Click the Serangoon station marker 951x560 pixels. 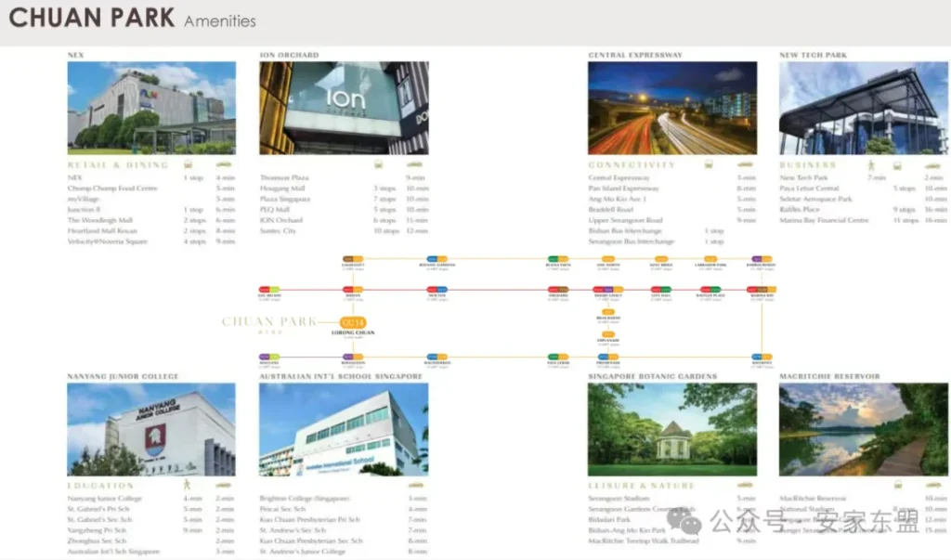click(353, 357)
